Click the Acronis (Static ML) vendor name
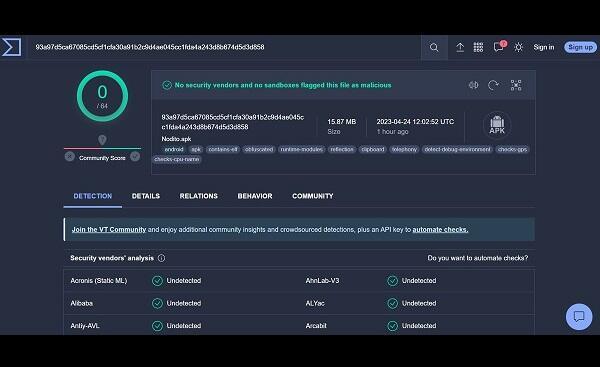 click(99, 281)
